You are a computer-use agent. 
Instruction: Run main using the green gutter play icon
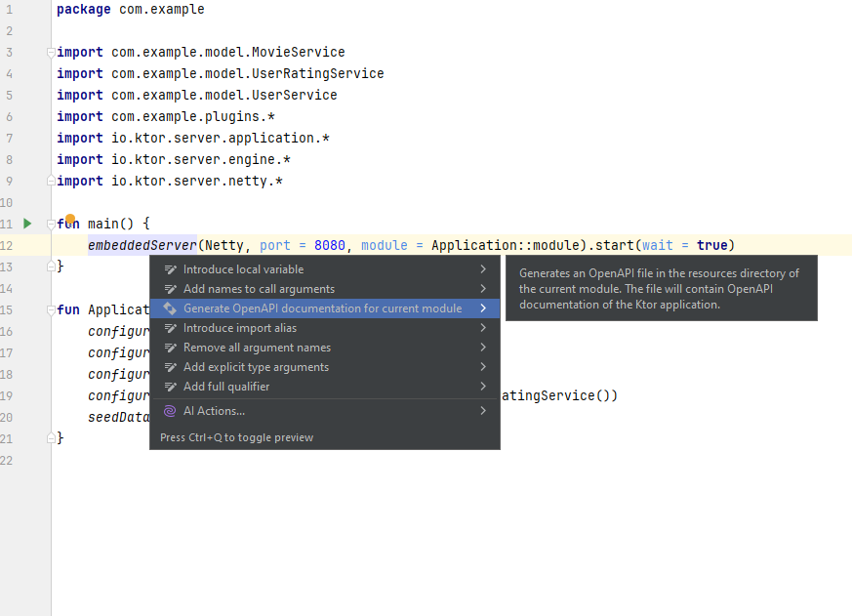[26, 224]
